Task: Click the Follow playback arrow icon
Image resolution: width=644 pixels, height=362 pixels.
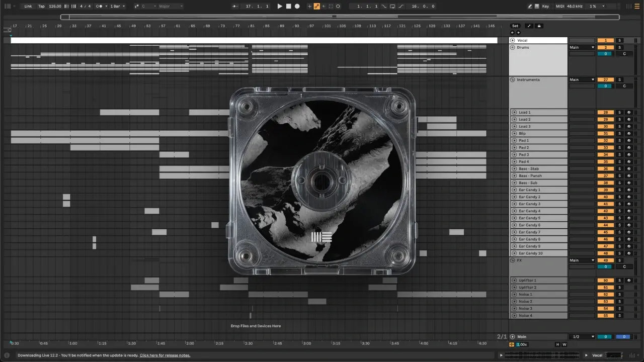Action: [235, 6]
